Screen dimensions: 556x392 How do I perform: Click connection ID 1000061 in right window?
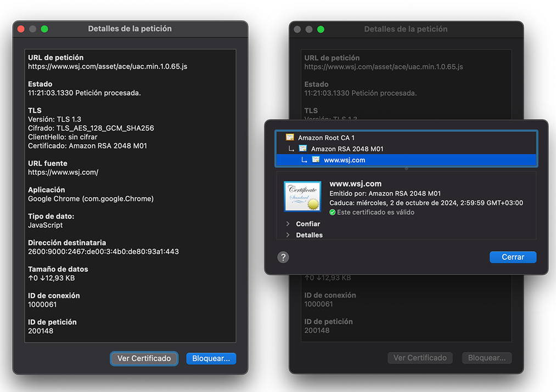318,304
